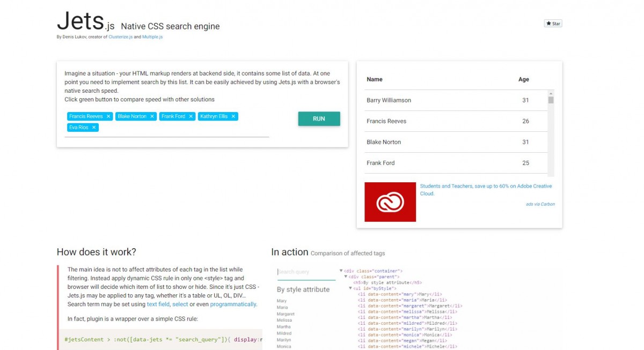This screenshot has width=644, height=350.
Task: Click the 'ads via Carbon' link
Action: (x=540, y=204)
